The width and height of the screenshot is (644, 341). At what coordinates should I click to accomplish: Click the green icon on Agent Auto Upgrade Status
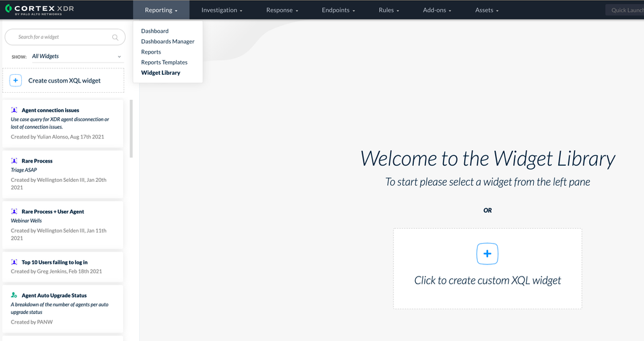[x=14, y=295]
